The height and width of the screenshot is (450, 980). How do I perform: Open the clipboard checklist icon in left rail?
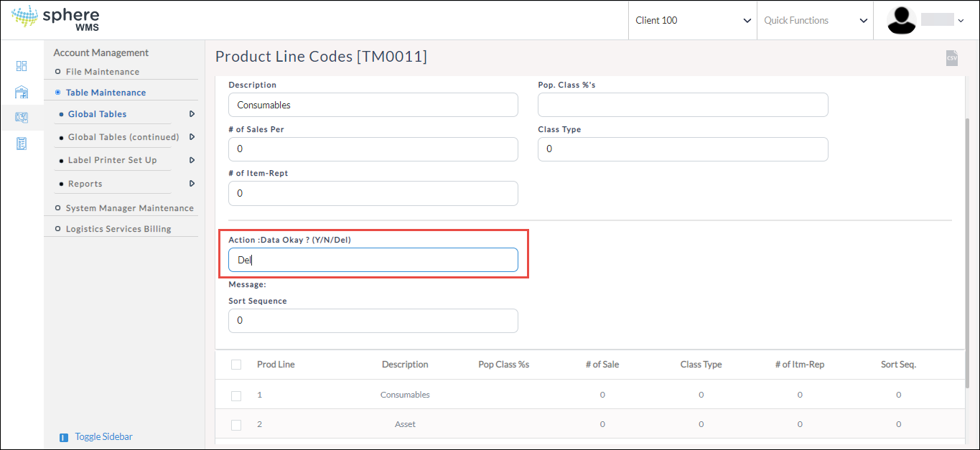click(22, 144)
